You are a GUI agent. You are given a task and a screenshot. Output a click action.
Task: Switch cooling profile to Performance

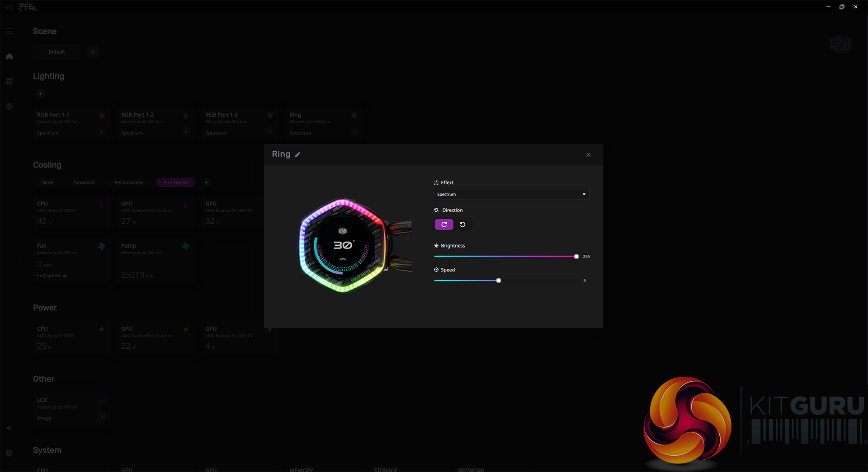coord(129,182)
